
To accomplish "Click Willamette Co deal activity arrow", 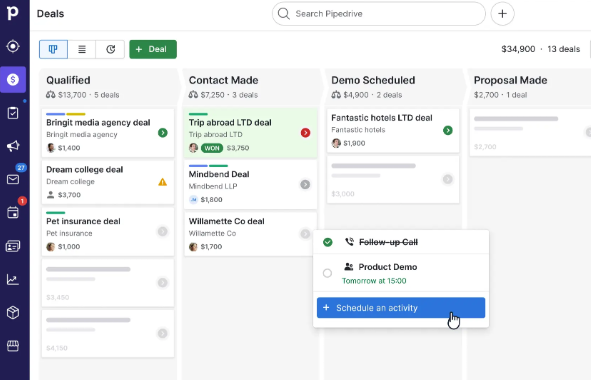I will 305,234.
